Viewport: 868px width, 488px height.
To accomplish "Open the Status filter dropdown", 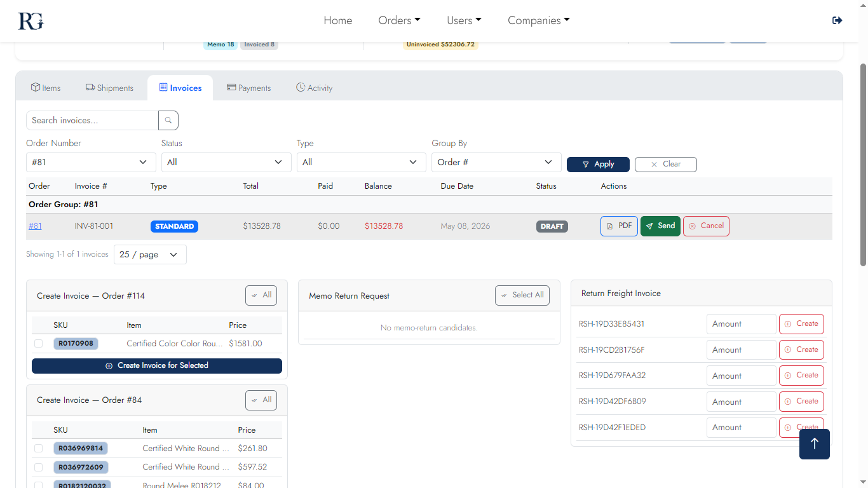I will pos(226,162).
